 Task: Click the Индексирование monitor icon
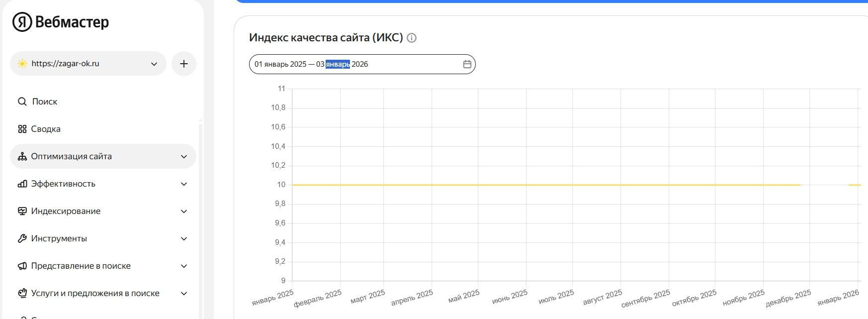coord(22,211)
